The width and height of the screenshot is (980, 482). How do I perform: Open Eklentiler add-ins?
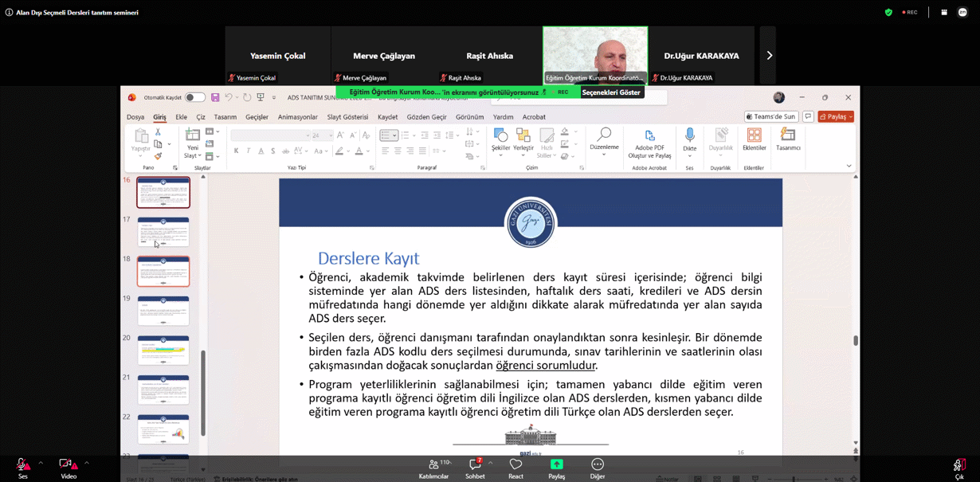click(754, 139)
